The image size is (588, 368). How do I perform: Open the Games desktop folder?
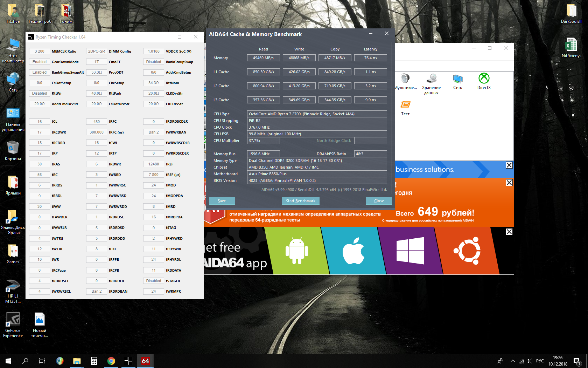13,254
